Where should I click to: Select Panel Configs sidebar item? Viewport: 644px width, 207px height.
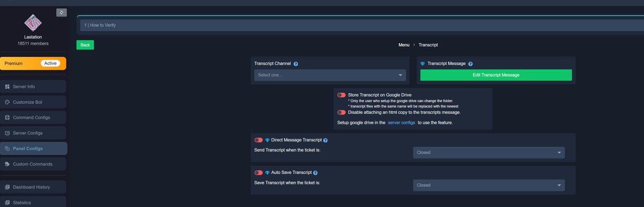click(33, 148)
